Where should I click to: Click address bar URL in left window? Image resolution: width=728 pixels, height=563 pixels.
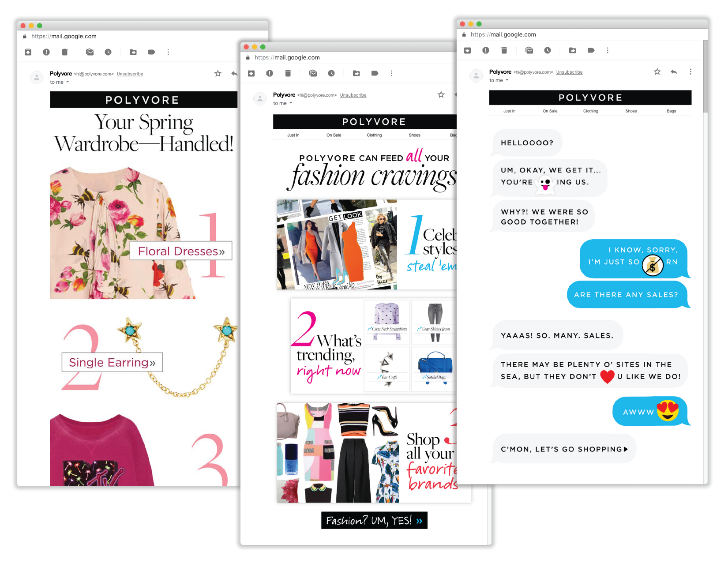point(64,36)
